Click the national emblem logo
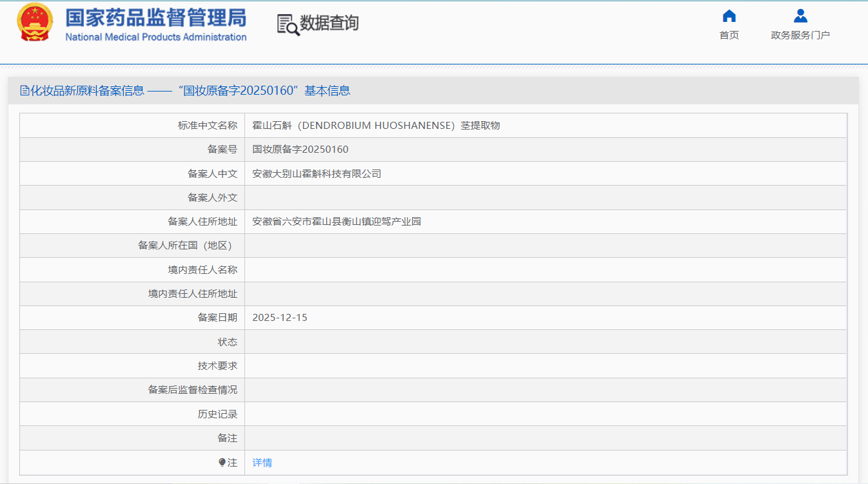The image size is (868, 484). pyautogui.click(x=35, y=23)
